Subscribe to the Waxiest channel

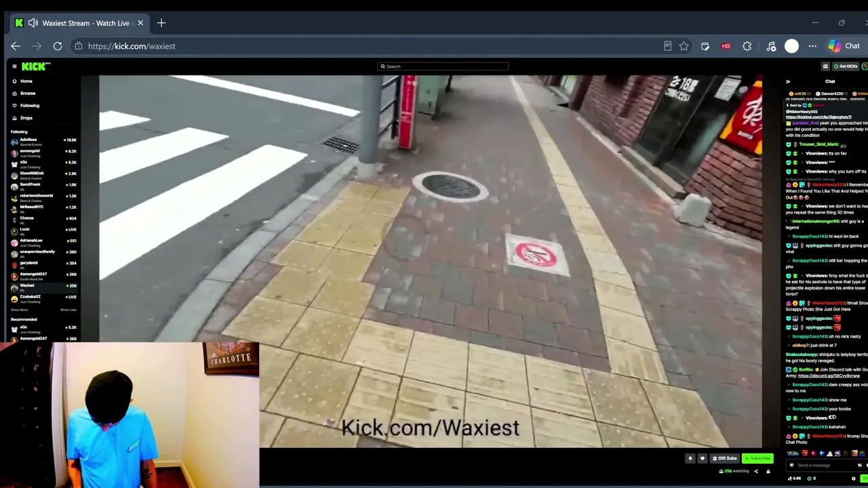(x=757, y=459)
